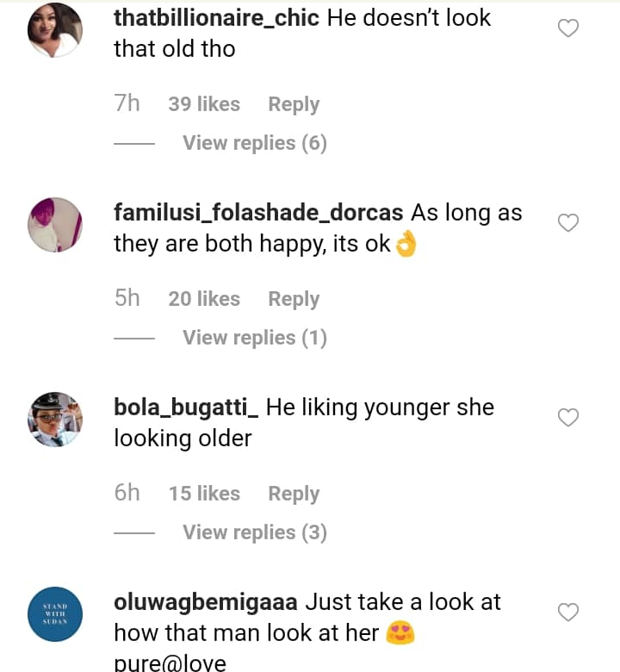Image resolution: width=620 pixels, height=672 pixels.
Task: Open oluwagbemigaaa username link
Action: point(206,602)
